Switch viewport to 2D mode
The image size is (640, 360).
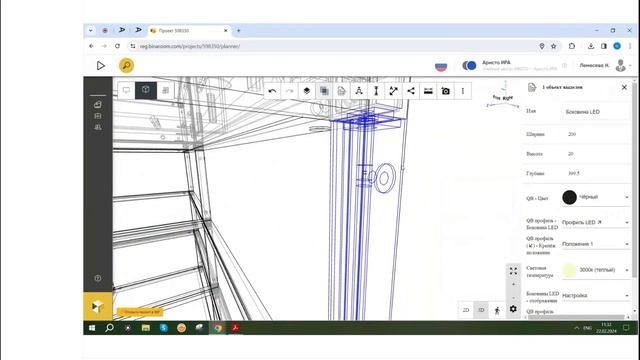(x=466, y=310)
